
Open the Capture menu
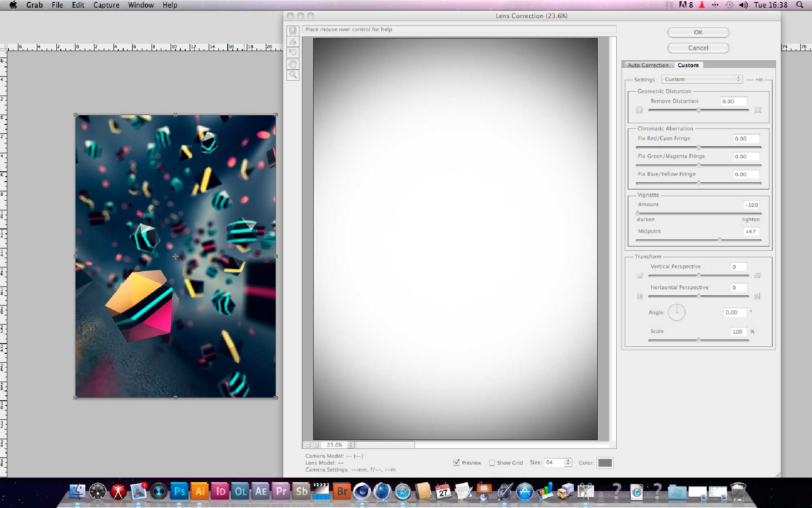click(106, 5)
